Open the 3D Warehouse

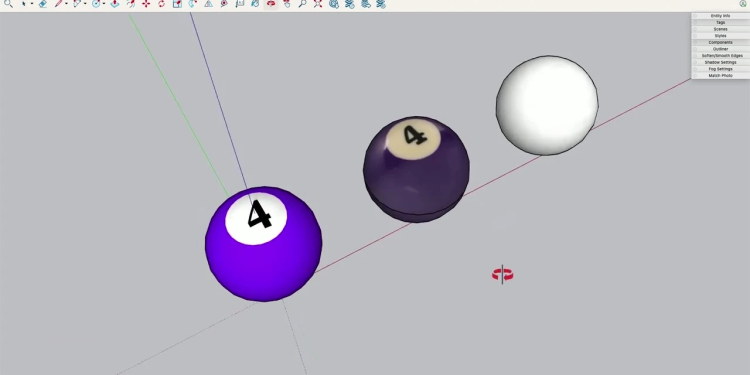point(334,4)
